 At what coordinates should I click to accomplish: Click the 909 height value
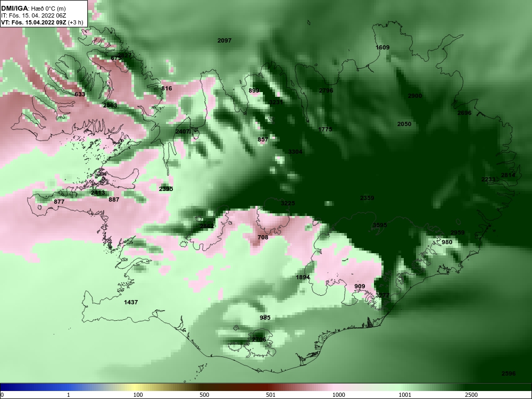tap(360, 286)
